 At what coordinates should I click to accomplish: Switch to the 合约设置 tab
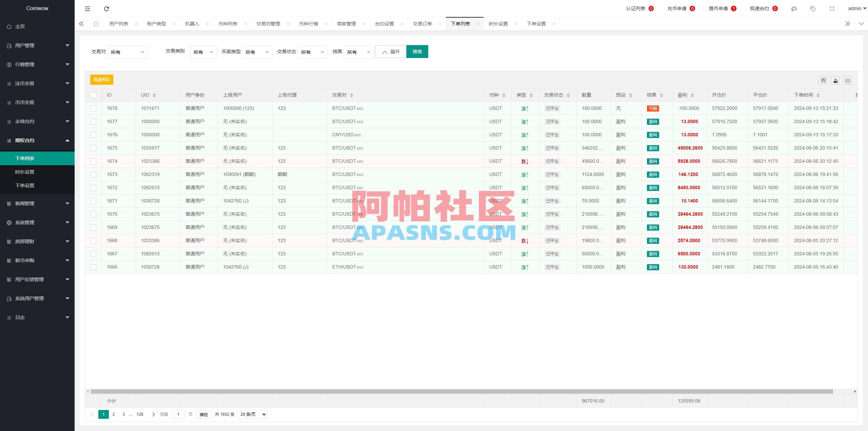tap(384, 24)
